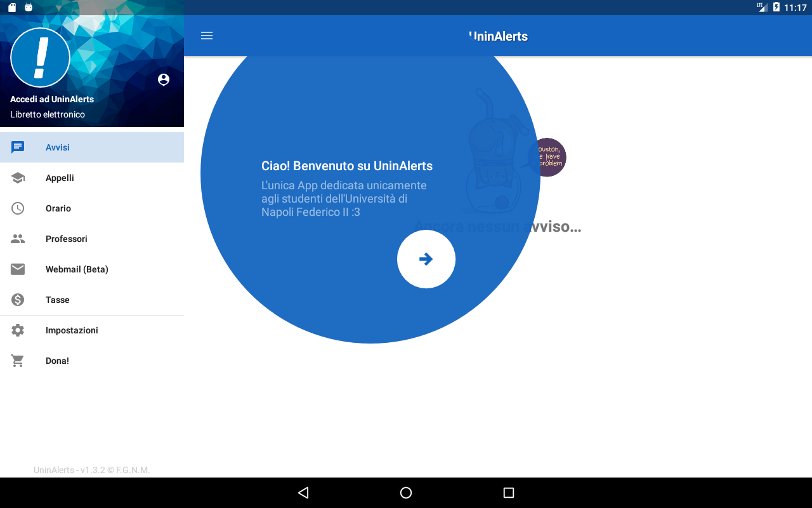Tap the 11:17 clock in status bar
812x508 pixels.
(796, 8)
